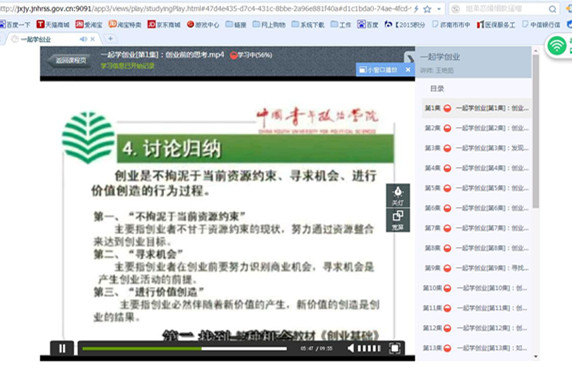Seek on the video progress bar
The image size is (572, 392).
(x=184, y=349)
